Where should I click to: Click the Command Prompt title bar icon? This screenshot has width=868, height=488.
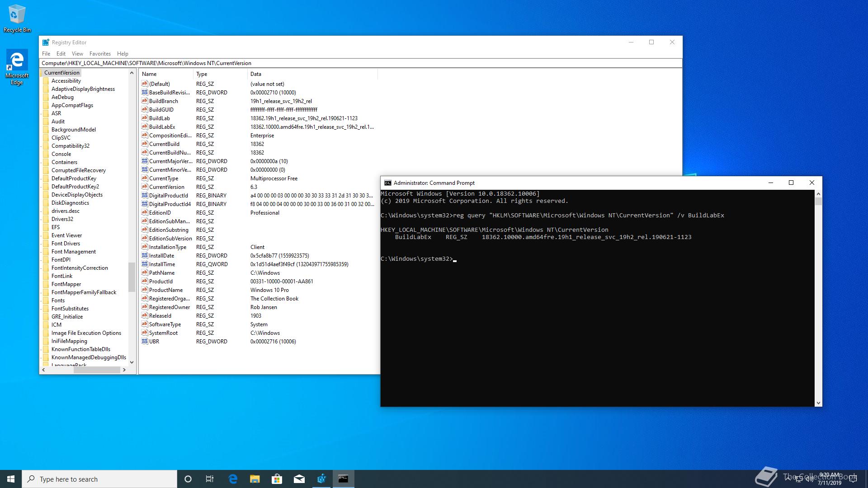click(387, 183)
